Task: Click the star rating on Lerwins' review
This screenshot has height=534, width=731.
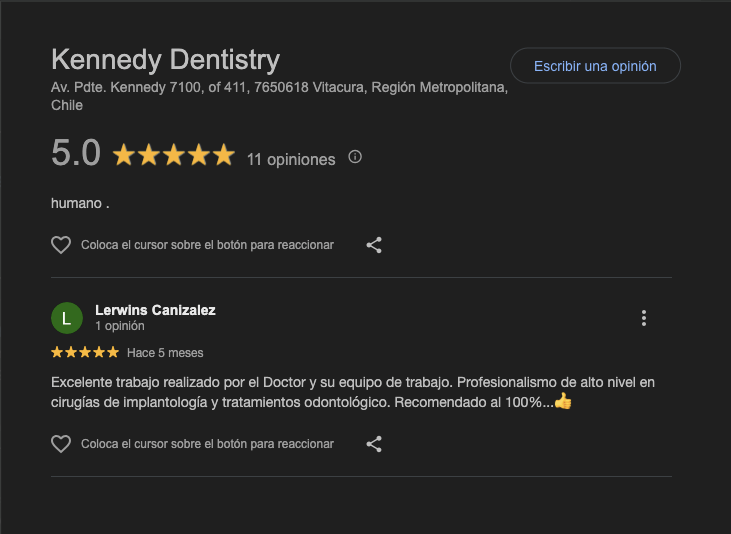Action: pos(85,352)
